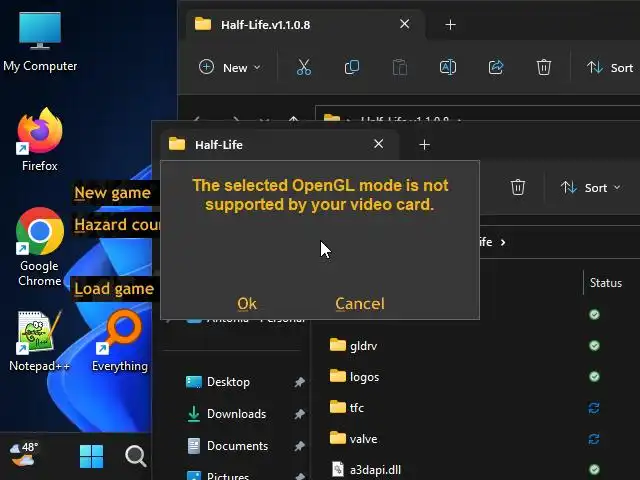Image resolution: width=640 pixels, height=480 pixels.
Task: Choose the Load game menu entry
Action: tap(114, 289)
